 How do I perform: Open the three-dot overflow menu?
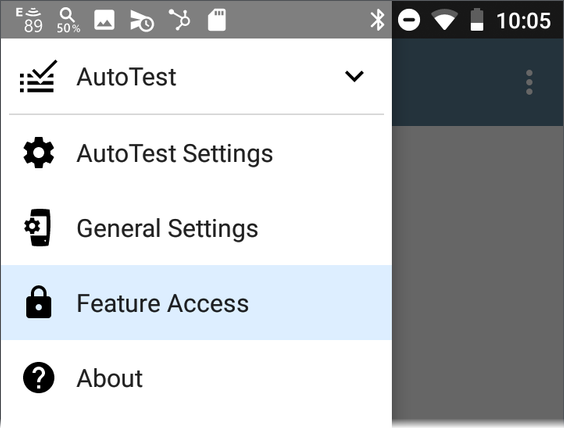(x=529, y=82)
